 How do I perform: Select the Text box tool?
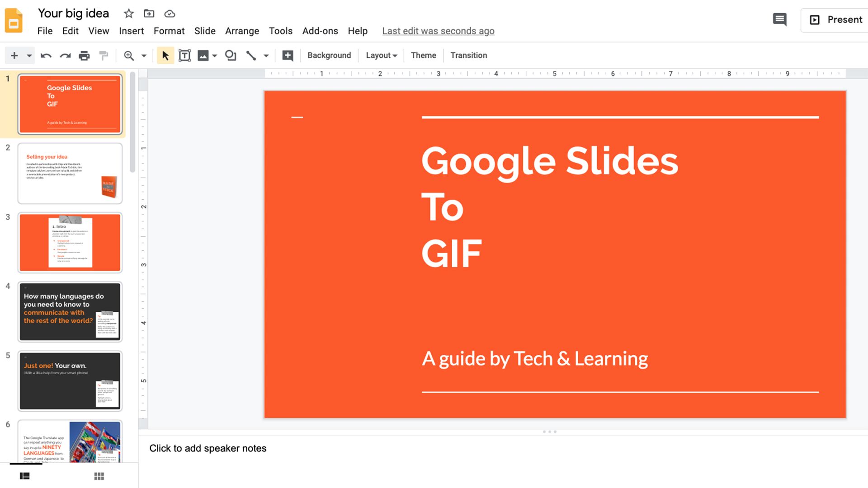(184, 55)
